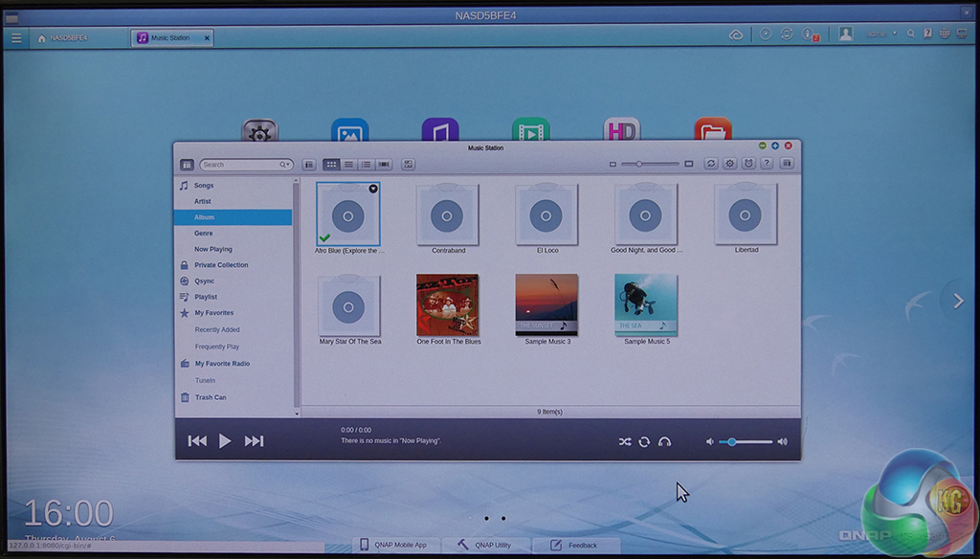Click small thumbnail size icon
980x559 pixels.
[612, 165]
